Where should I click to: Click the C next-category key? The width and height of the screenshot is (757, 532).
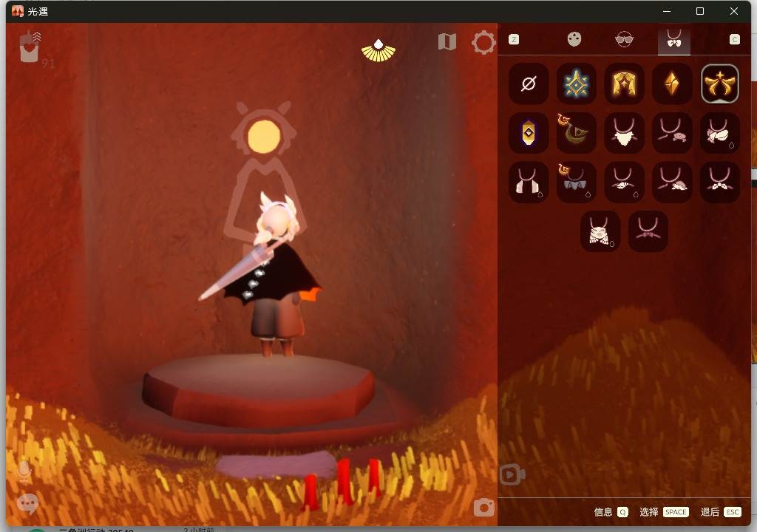pos(734,40)
